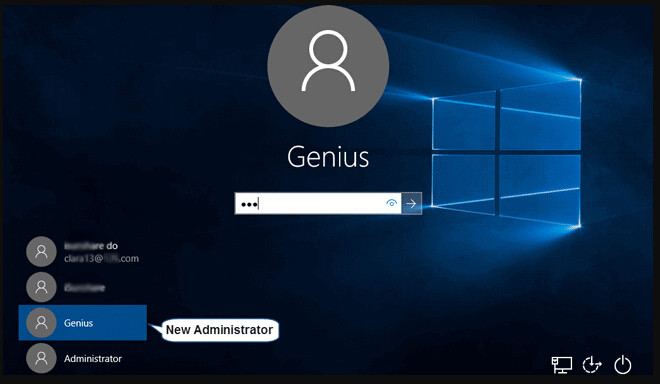The width and height of the screenshot is (660, 384).
Task: Select the clara13 email user account
Action: point(82,252)
